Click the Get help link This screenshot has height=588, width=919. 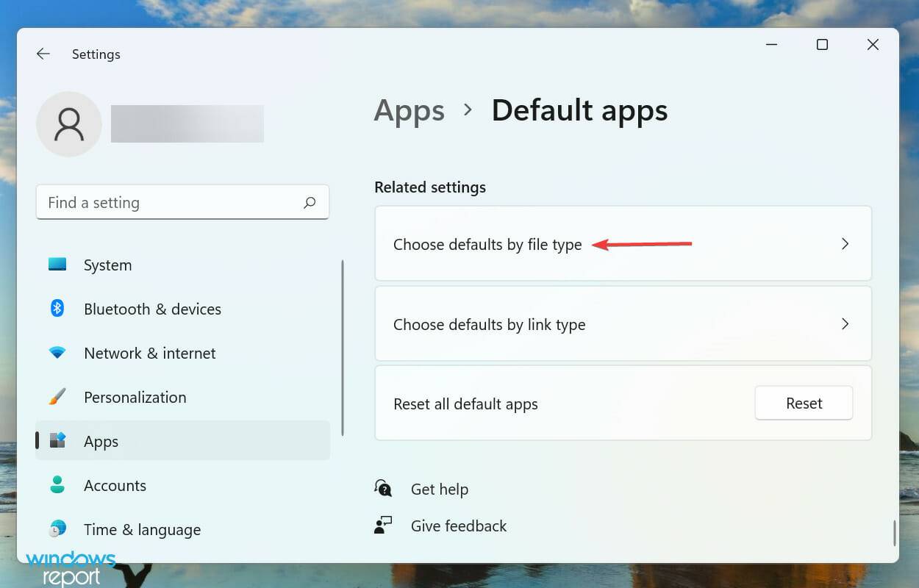point(439,488)
